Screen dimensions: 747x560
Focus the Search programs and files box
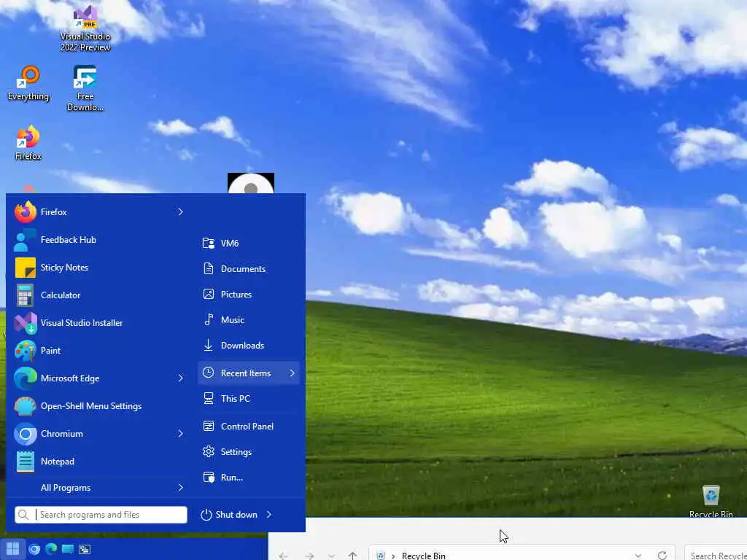pos(101,515)
